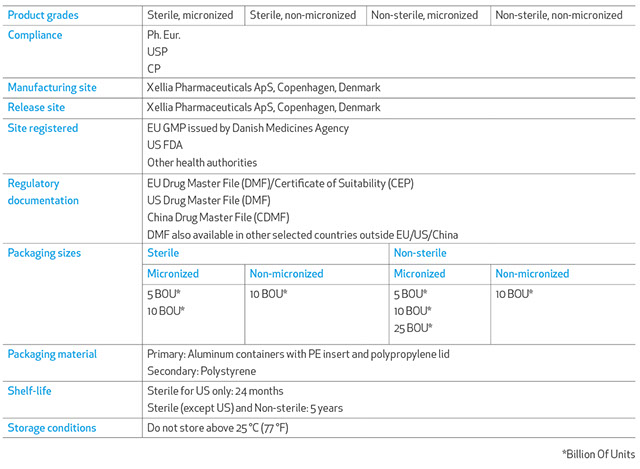Select the "Compliance" row label

coord(35,35)
